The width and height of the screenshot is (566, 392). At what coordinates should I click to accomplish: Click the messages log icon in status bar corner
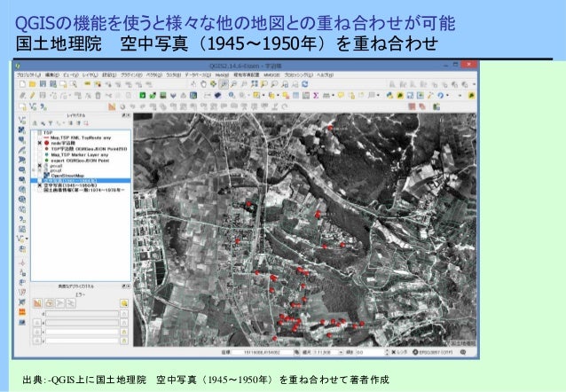click(x=463, y=352)
